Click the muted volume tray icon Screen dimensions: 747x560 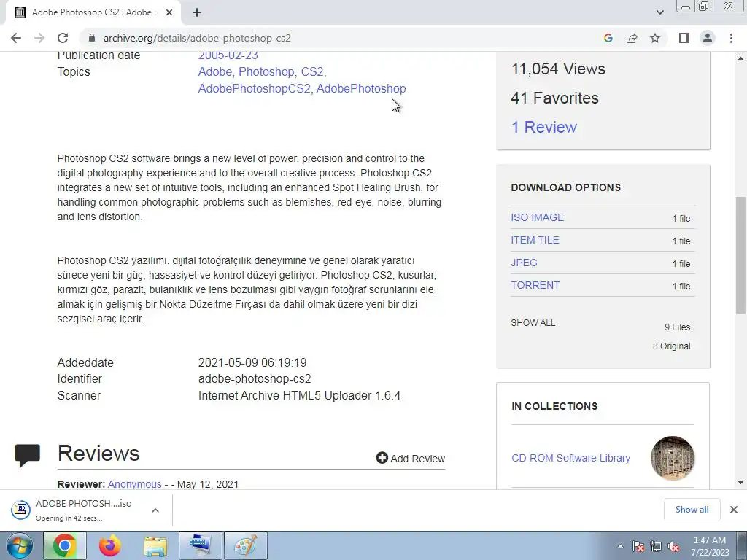point(673,546)
